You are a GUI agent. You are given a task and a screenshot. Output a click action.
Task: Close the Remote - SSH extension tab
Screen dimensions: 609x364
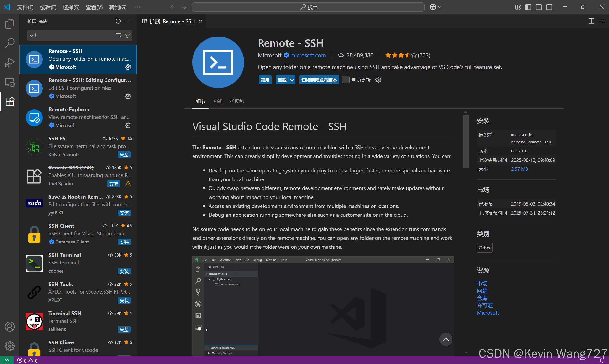pos(200,21)
